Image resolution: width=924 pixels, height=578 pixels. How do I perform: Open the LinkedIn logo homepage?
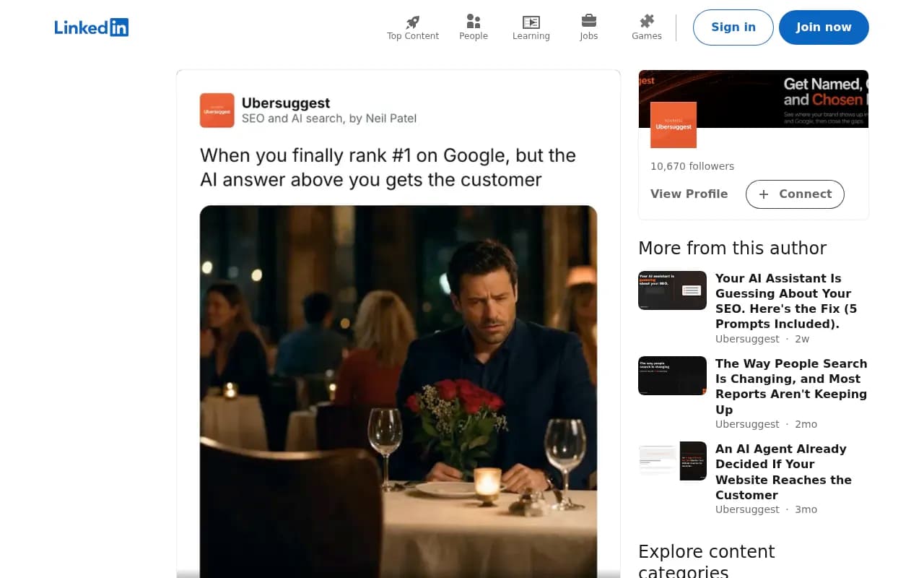click(92, 27)
